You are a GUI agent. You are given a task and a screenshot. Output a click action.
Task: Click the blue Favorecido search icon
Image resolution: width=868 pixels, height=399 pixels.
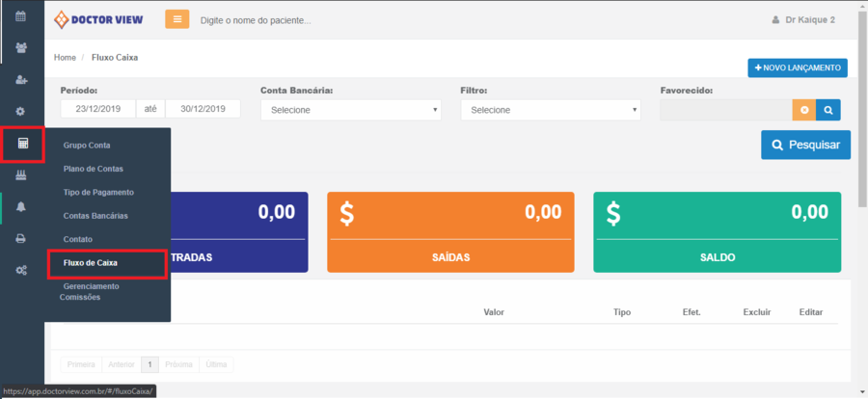point(827,110)
